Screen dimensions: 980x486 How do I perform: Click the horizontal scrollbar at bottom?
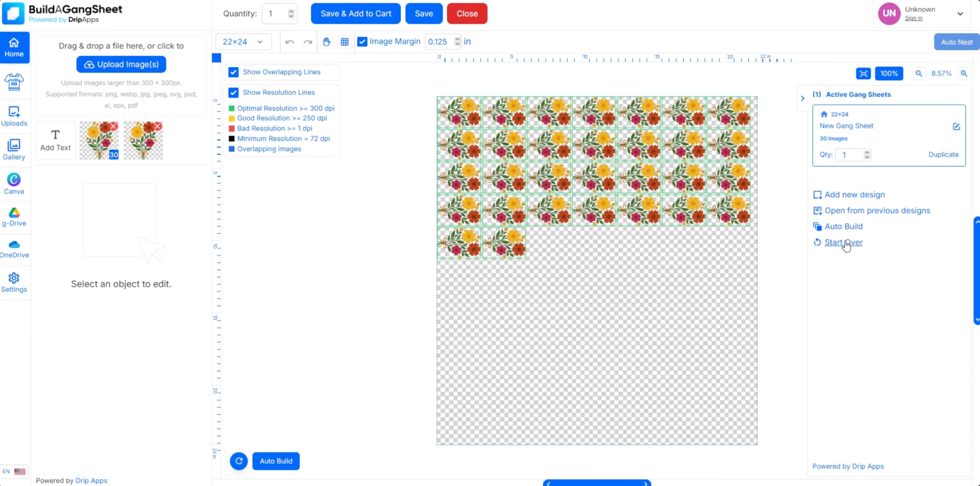(x=597, y=483)
